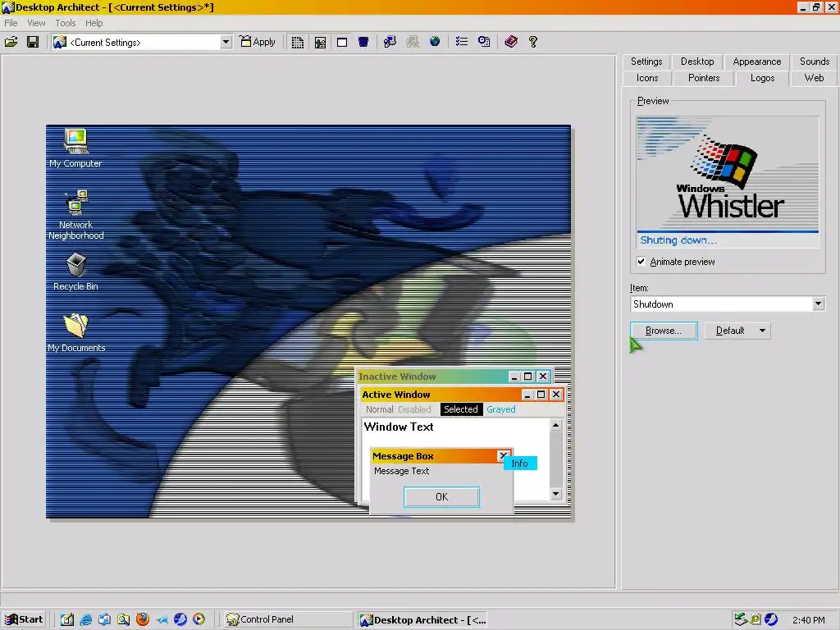
Task: Click the magnifier folder quick launch icon
Action: tap(123, 619)
